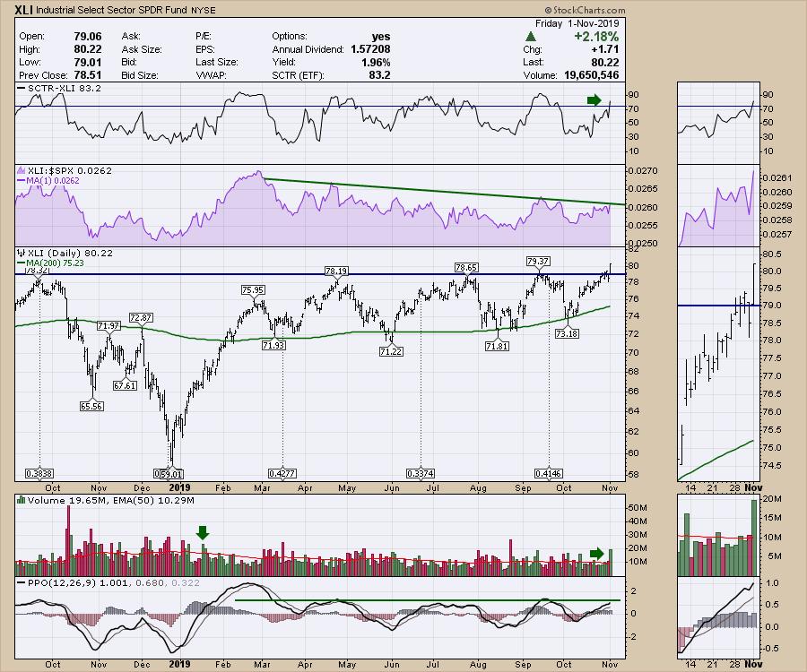Click the Yield value 1.96%
This screenshot has width=807, height=672.
point(376,62)
